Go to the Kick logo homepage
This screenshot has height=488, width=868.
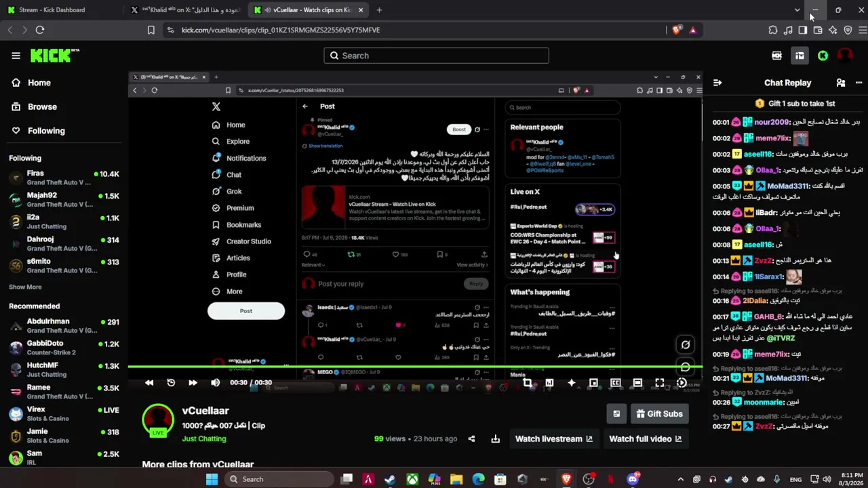pyautogui.click(x=54, y=56)
